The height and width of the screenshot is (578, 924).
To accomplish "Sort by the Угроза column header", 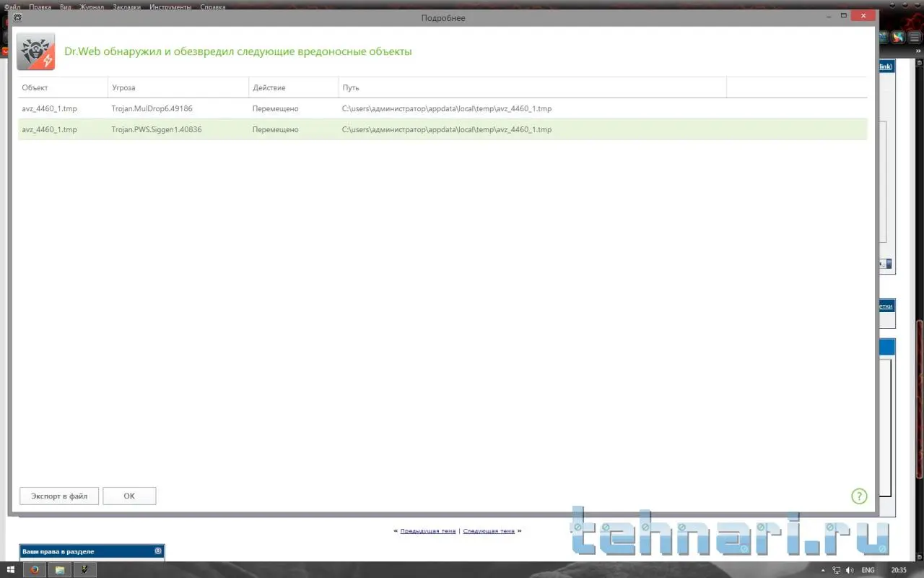I will [x=178, y=87].
